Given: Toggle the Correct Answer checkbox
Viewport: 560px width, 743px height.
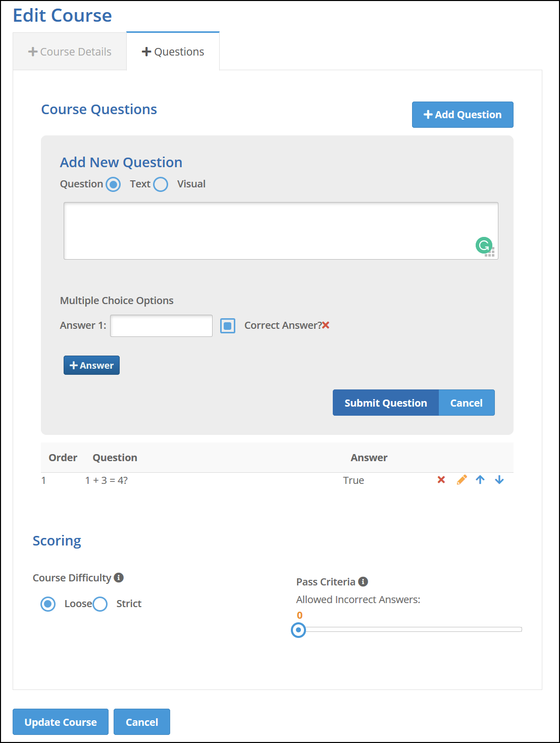Looking at the screenshot, I should click(x=228, y=326).
